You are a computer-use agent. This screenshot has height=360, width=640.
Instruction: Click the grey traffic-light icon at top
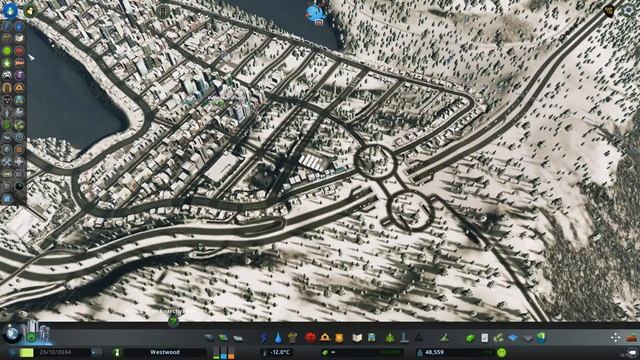(x=162, y=11)
